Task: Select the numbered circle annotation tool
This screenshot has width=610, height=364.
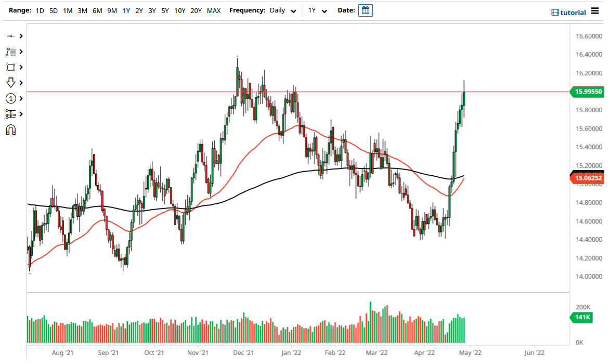Action: coord(11,98)
